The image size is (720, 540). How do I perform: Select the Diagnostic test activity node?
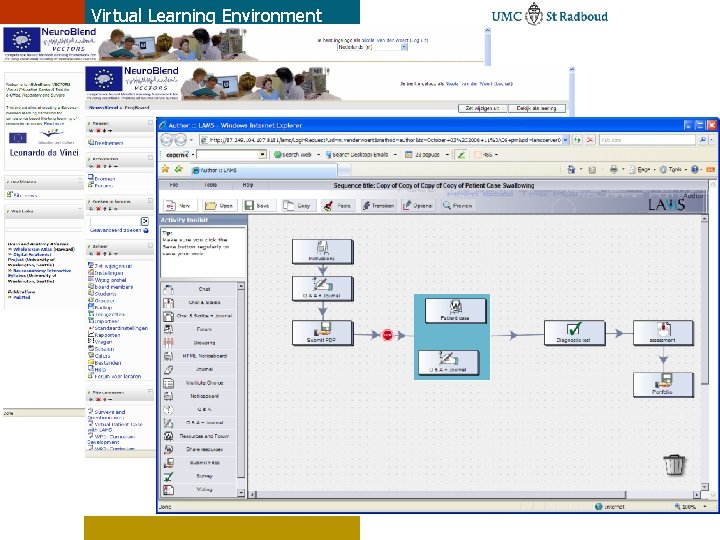pyautogui.click(x=574, y=333)
